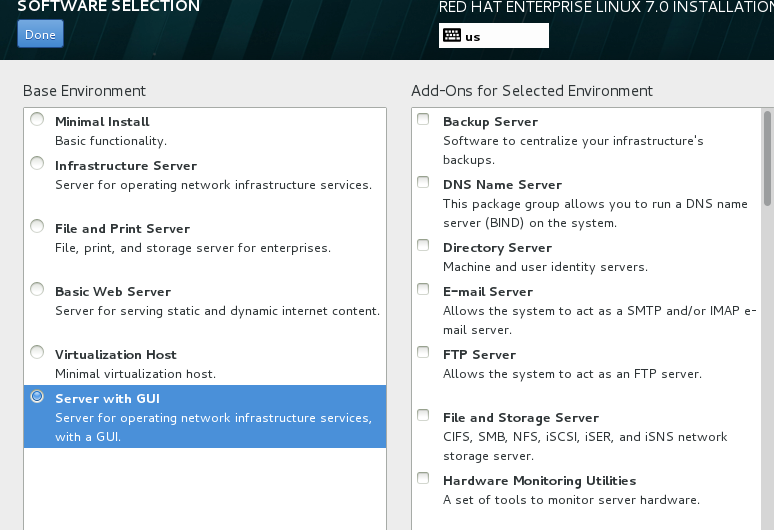774x530 pixels.
Task: Click 'Minimal virtualization host.' description
Action: [136, 374]
